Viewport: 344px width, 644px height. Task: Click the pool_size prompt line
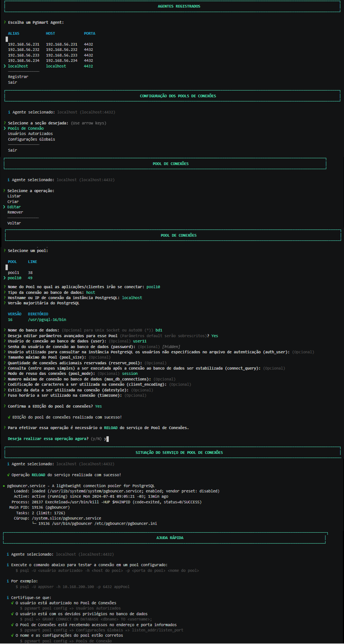click(57, 357)
